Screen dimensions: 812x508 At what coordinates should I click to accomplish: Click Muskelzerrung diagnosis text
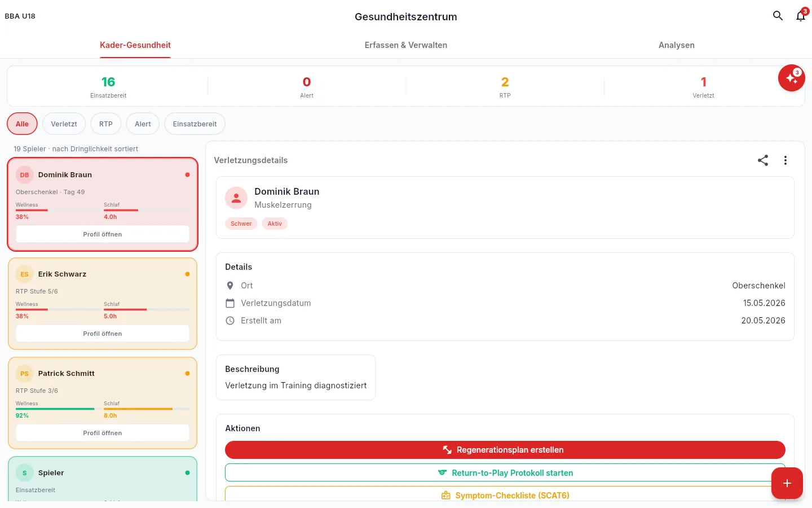pos(283,205)
